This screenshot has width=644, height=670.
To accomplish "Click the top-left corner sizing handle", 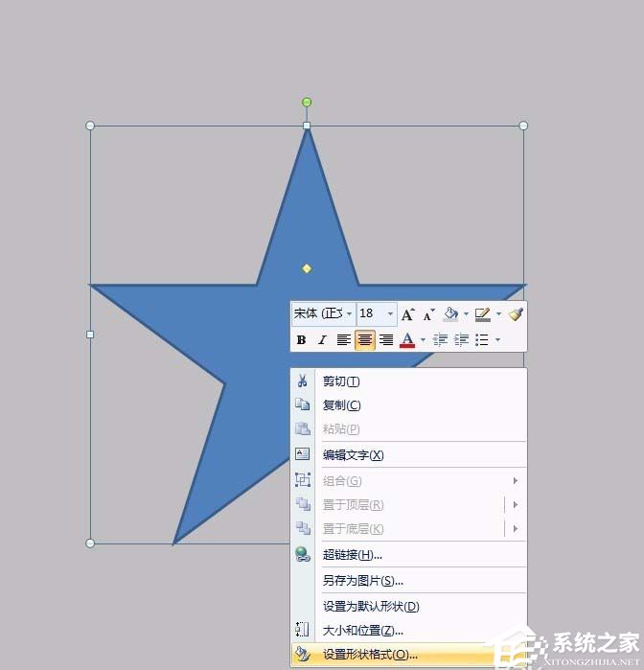I will click(90, 126).
